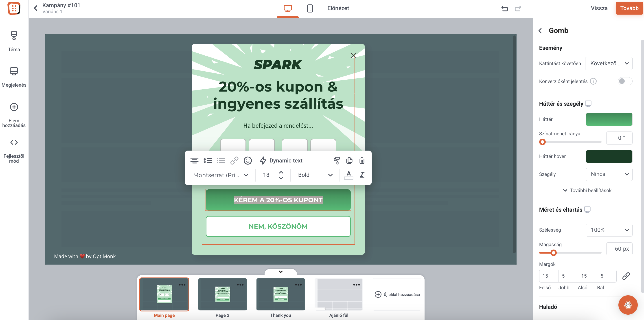
Task: Click the emoji insert icon
Action: [x=248, y=160]
